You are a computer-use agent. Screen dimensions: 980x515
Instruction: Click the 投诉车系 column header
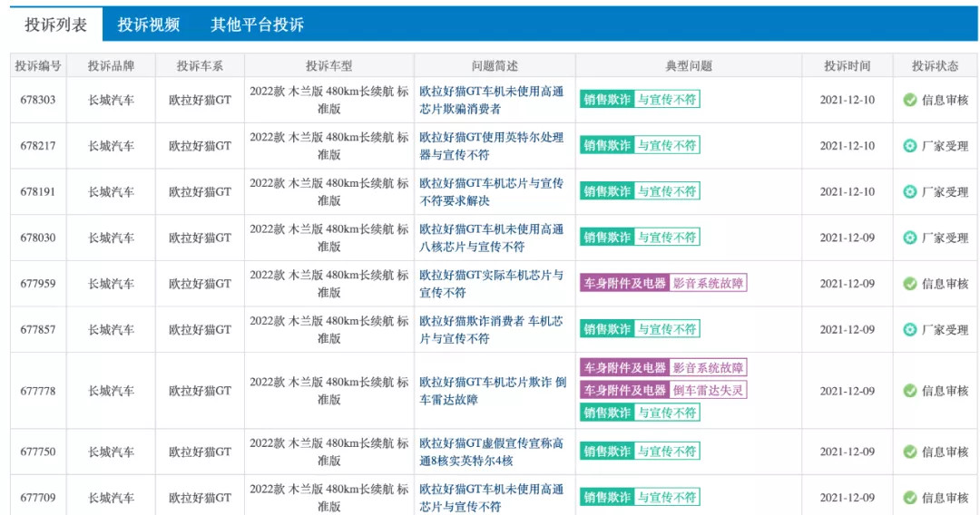click(x=200, y=65)
